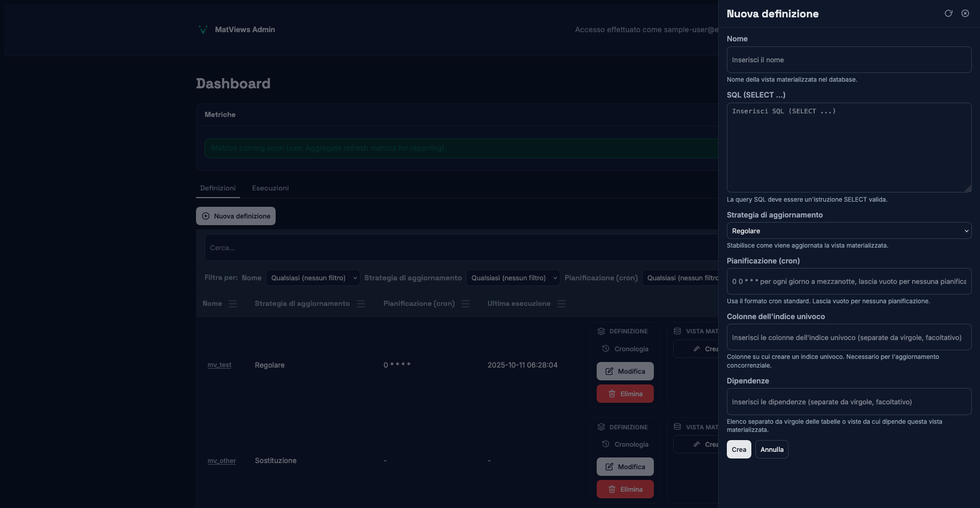Switch to the Esecuzioni tab
The image size is (980, 508).
pos(270,188)
